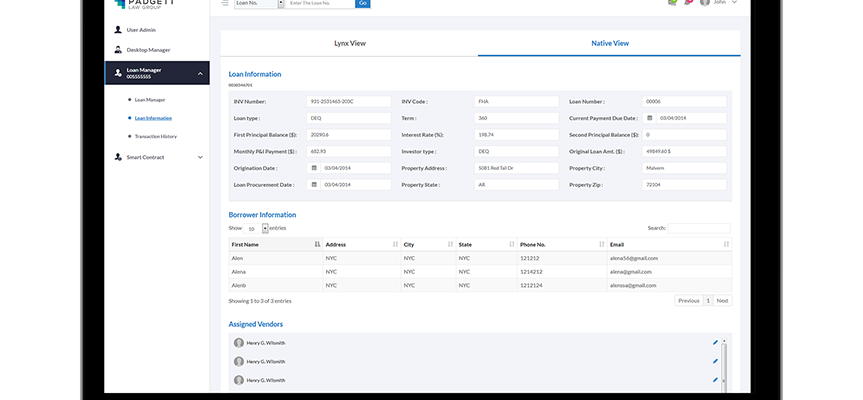Screen dimensions: 863x400
Task: Click the hamburger menu icon in header
Action: coord(225,3)
